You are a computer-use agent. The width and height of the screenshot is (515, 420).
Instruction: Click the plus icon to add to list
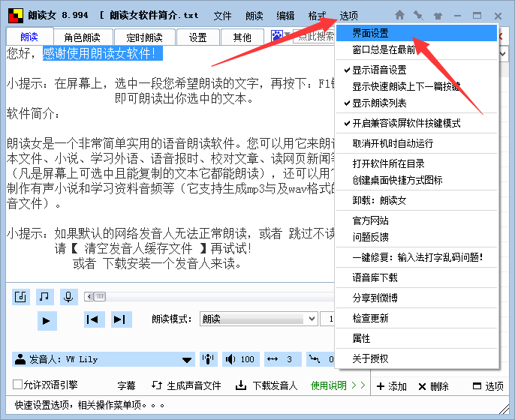click(381, 386)
